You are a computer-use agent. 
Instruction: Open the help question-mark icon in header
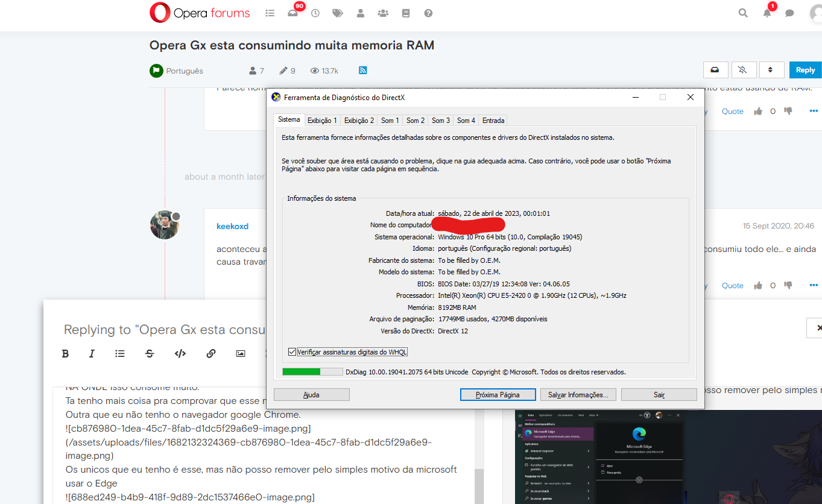pos(428,13)
